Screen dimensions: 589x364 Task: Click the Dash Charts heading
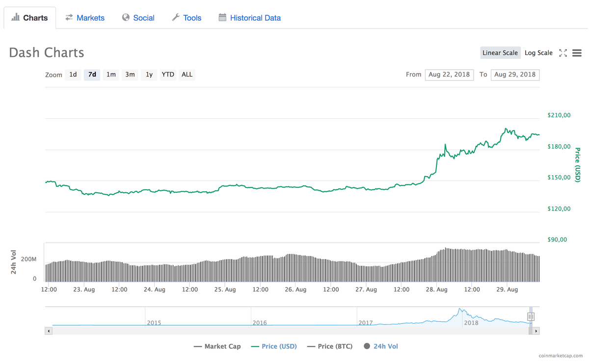(47, 52)
